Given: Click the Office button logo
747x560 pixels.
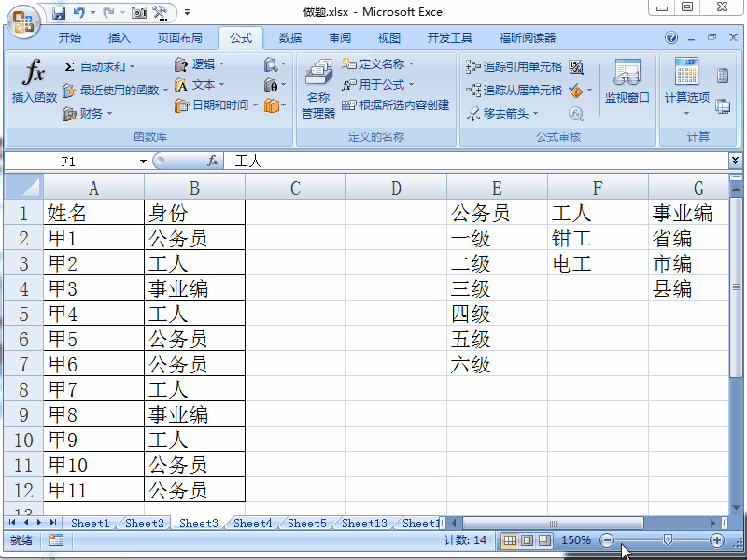Looking at the screenshot, I should click(x=22, y=21).
